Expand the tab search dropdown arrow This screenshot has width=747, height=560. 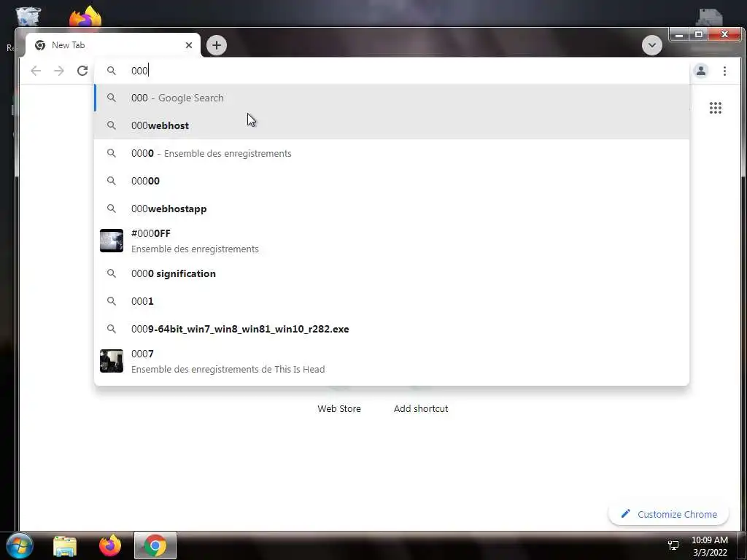point(651,45)
